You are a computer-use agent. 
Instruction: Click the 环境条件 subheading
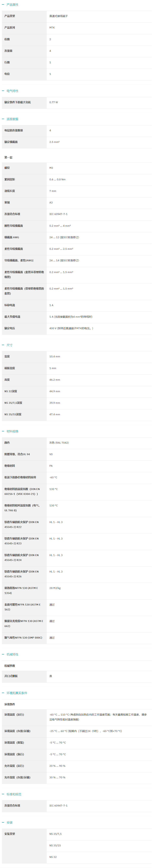click(10, 704)
